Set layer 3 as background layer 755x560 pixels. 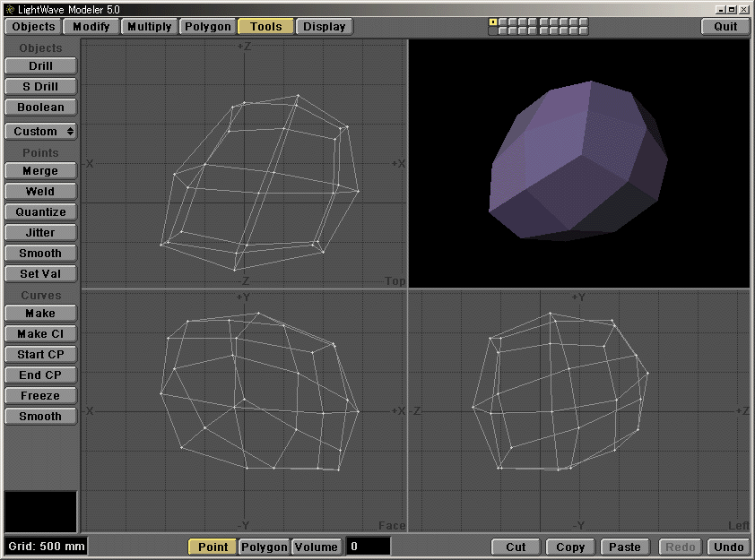(x=511, y=30)
